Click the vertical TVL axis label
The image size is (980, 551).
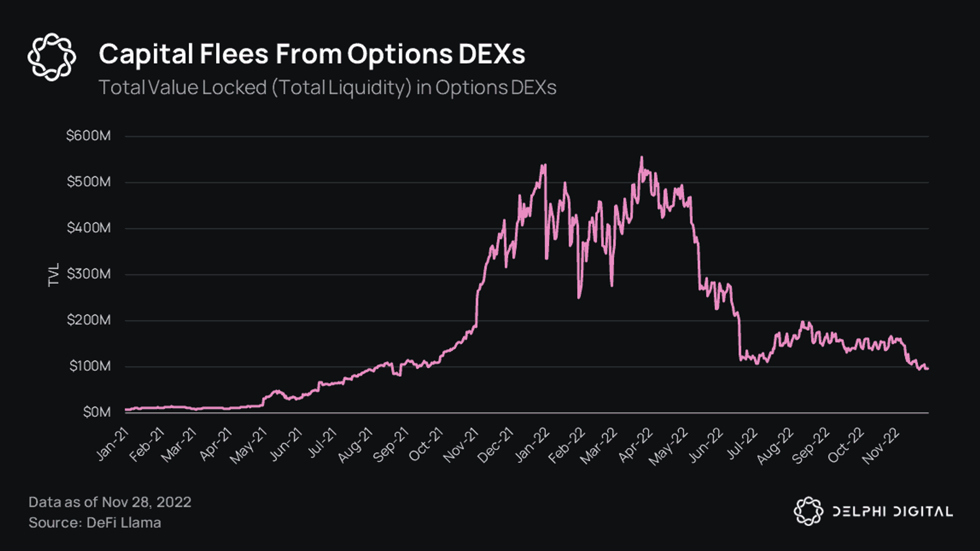coord(53,274)
